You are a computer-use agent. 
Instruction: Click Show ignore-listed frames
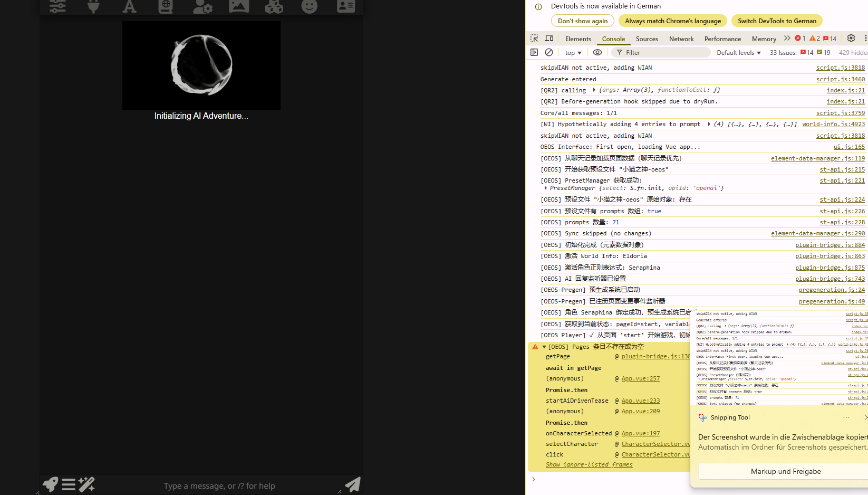click(x=589, y=464)
